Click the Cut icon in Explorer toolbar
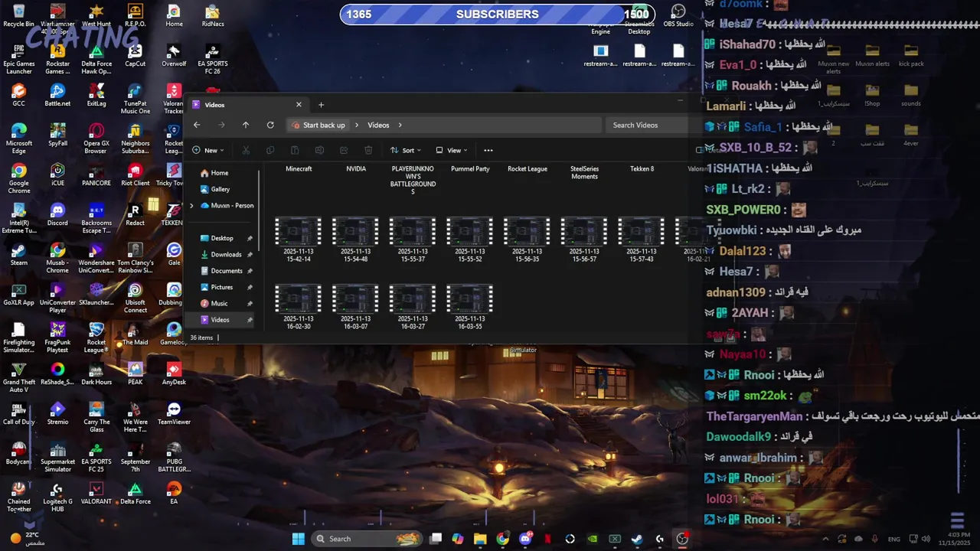The image size is (980, 551). 246,150
